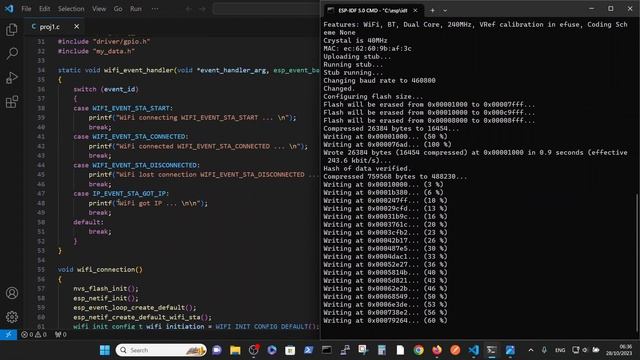Image resolution: width=640 pixels, height=360 pixels.
Task: Click the ports forwarded indicator showing 0
Action: tap(61, 335)
